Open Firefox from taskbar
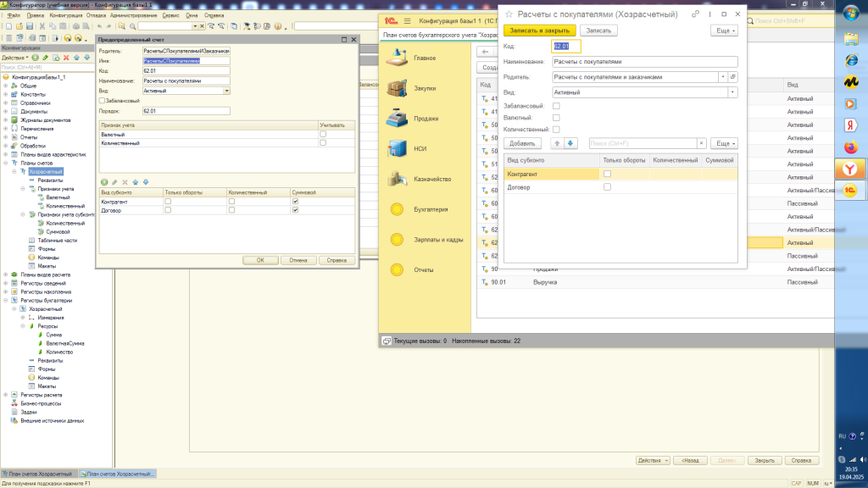The image size is (868, 488). (851, 147)
